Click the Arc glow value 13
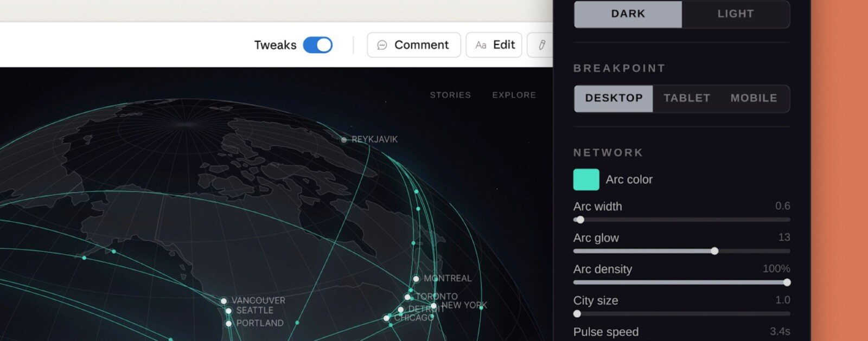868x341 pixels. [x=784, y=237]
